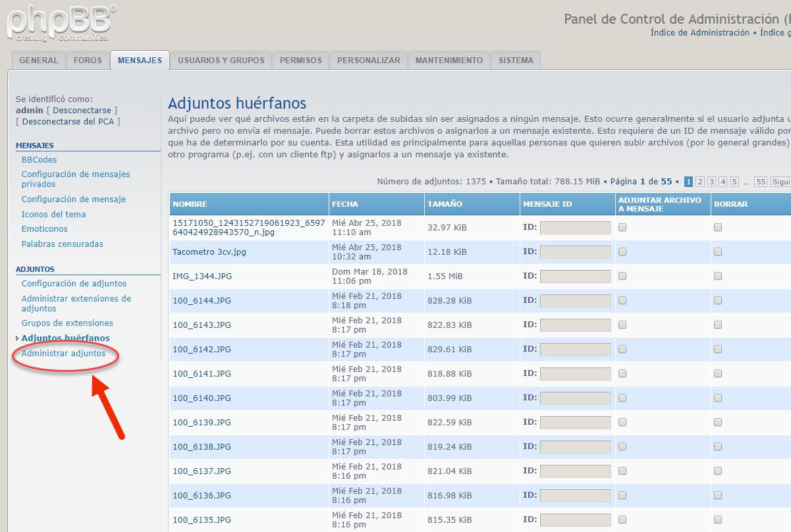Click the phpBB logo

[x=61, y=23]
